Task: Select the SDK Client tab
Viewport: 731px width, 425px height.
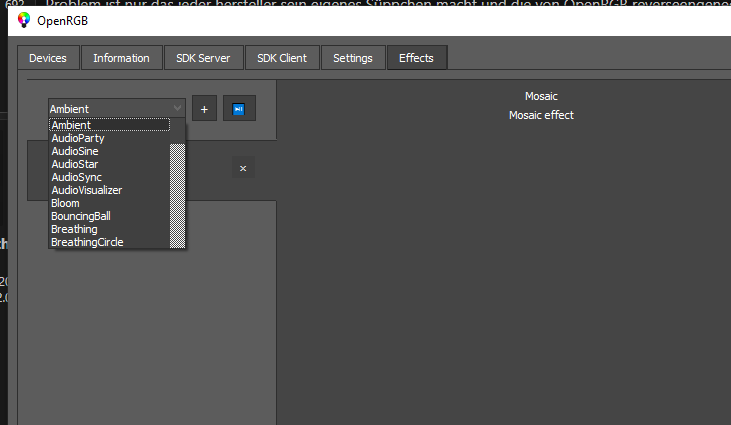Action: (x=282, y=58)
